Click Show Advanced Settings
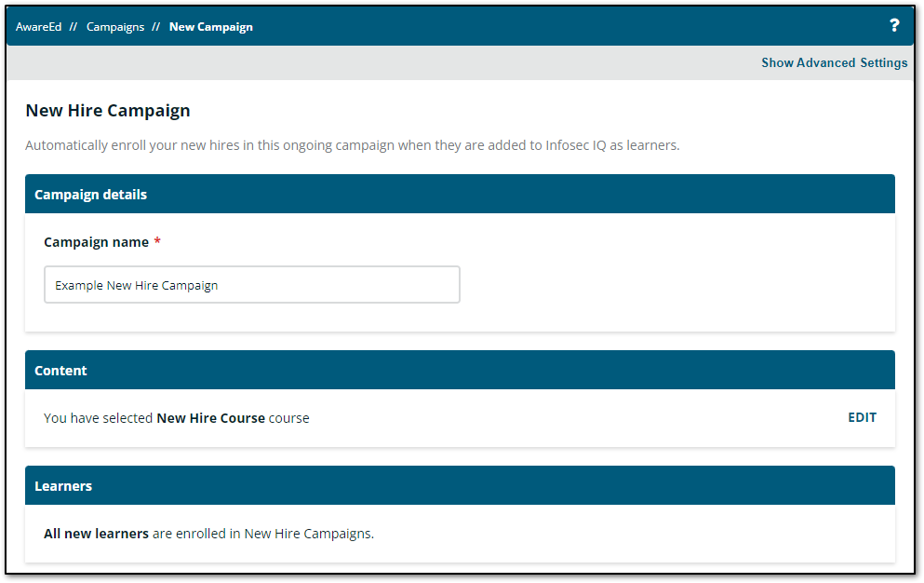The width and height of the screenshot is (924, 583). click(834, 62)
